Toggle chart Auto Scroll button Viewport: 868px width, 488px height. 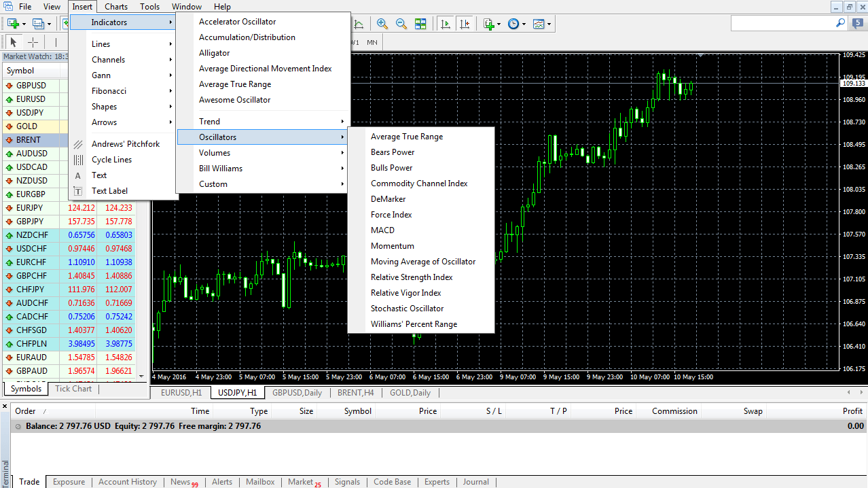click(446, 24)
